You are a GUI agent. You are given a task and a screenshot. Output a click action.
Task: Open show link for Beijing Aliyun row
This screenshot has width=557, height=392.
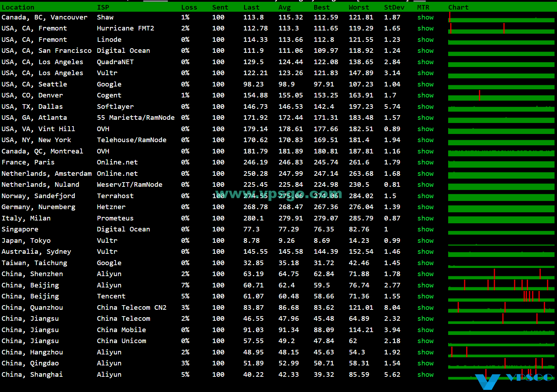coord(425,285)
